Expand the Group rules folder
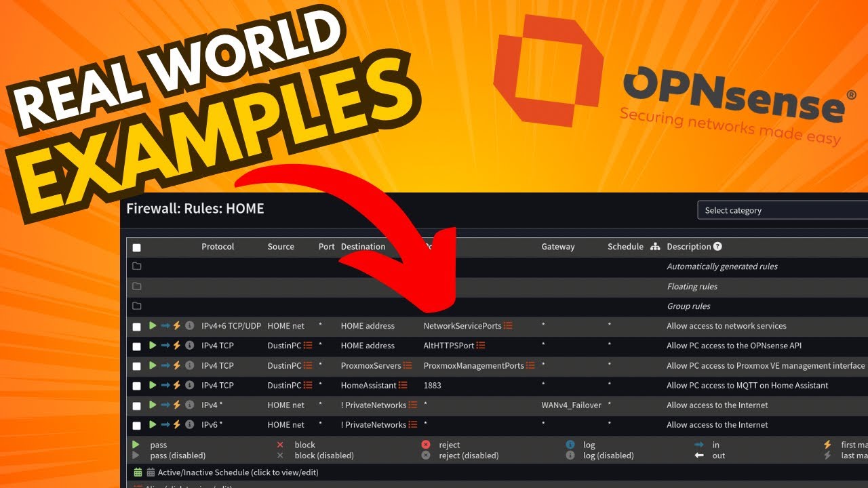Viewport: 868px width, 488px height. click(137, 306)
